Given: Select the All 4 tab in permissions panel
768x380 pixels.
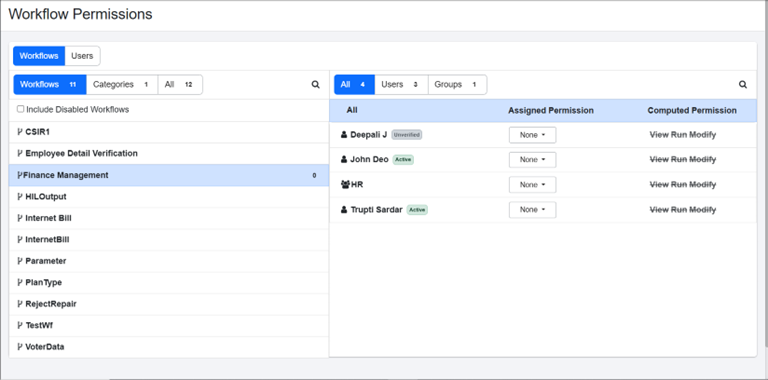Looking at the screenshot, I should point(355,85).
